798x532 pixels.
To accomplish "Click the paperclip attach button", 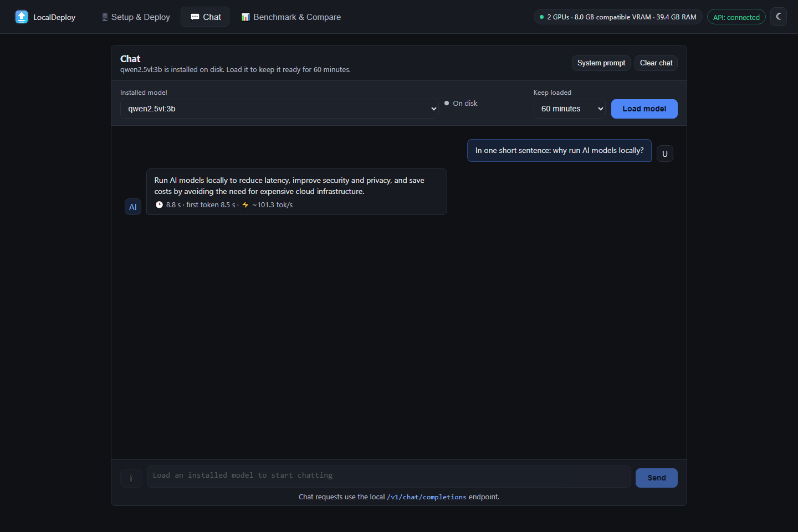I will pos(131,478).
